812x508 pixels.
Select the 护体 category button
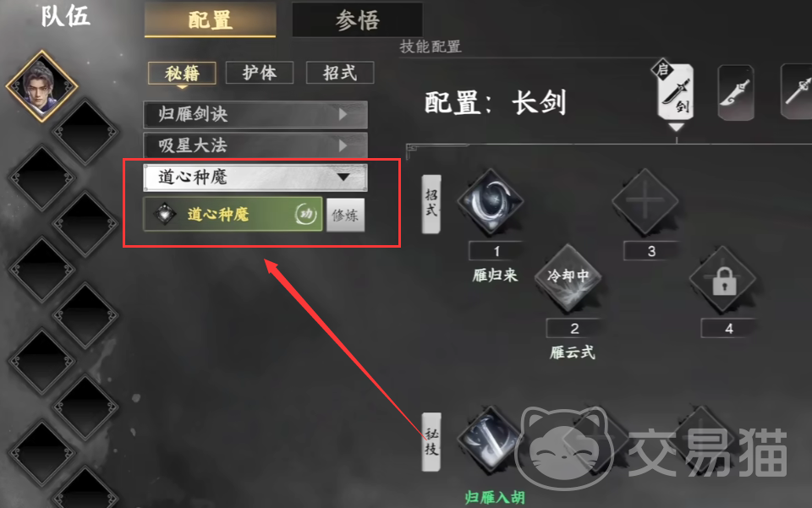click(x=260, y=73)
